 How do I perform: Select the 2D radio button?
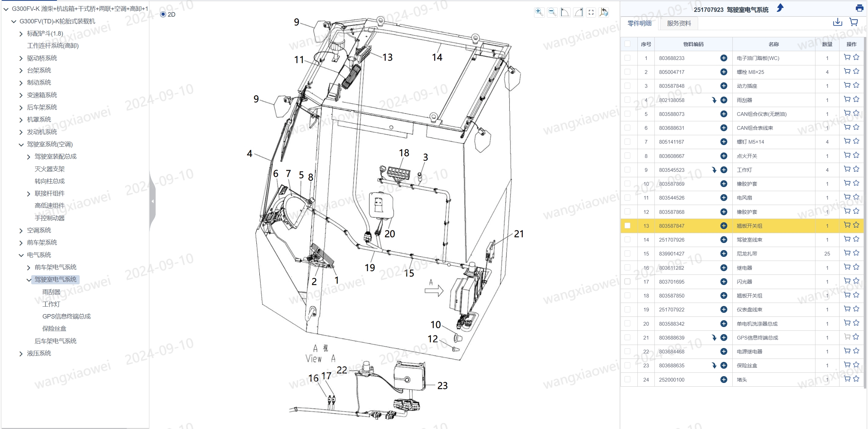click(163, 14)
